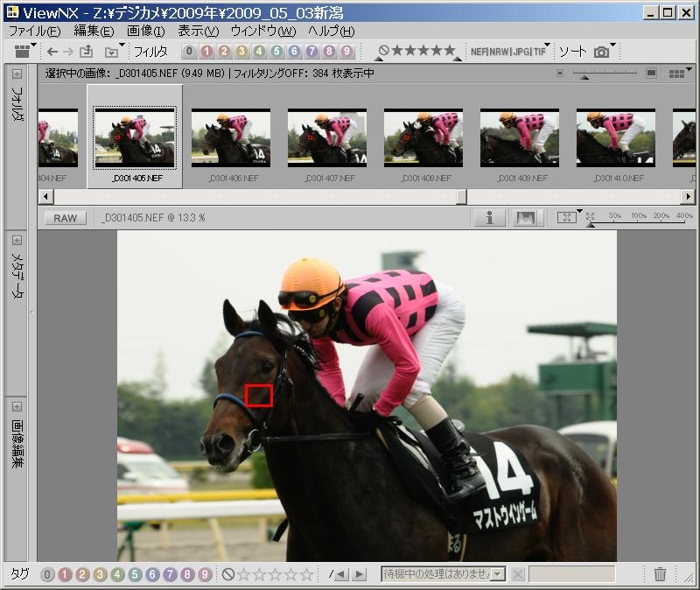Assign label 4 in the bottom tag bar
This screenshot has height=590, width=700.
[x=117, y=574]
